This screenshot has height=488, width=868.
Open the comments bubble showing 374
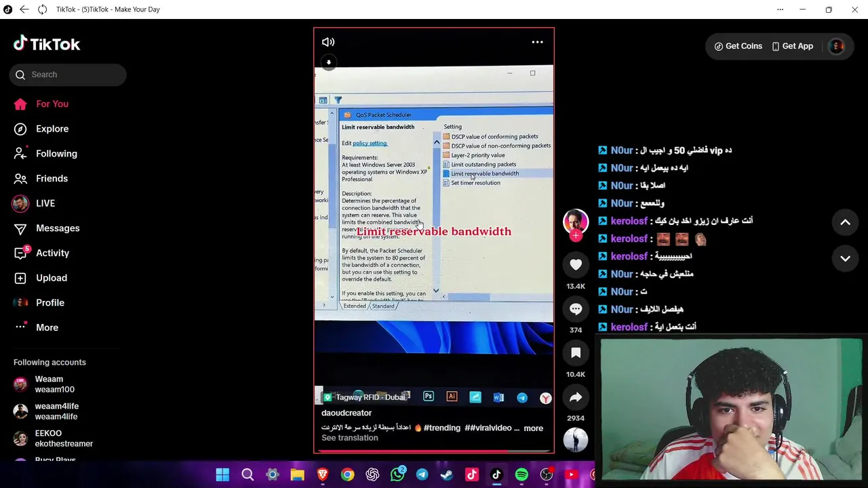(x=576, y=309)
